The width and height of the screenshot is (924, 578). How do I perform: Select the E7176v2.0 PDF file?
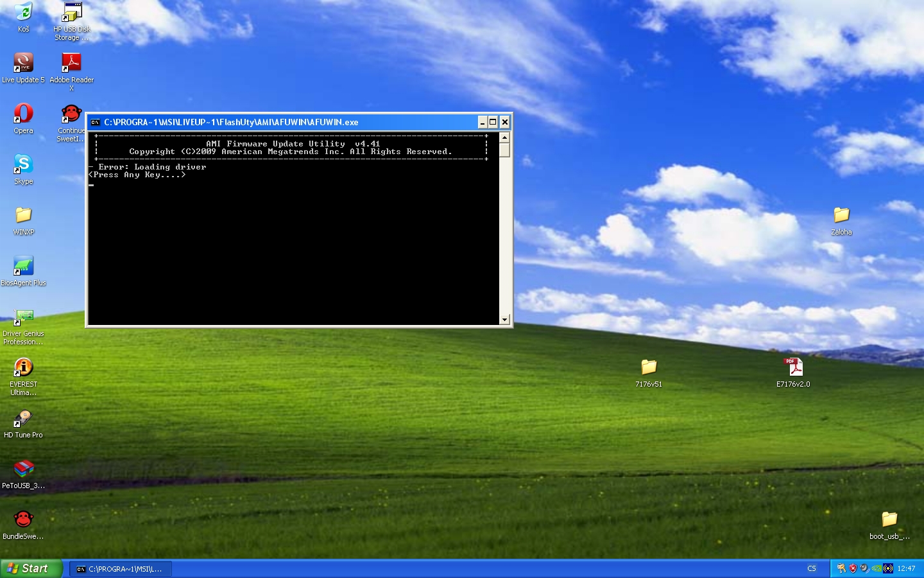click(x=793, y=372)
